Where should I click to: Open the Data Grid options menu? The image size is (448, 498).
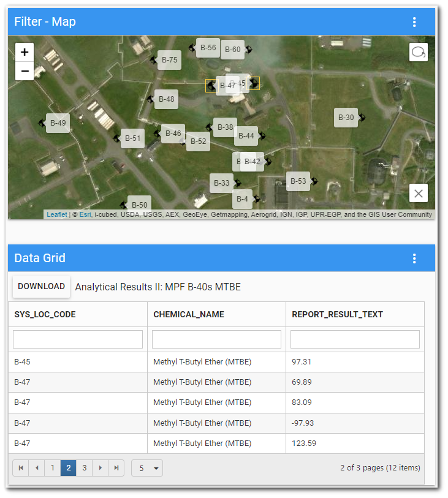pos(414,258)
